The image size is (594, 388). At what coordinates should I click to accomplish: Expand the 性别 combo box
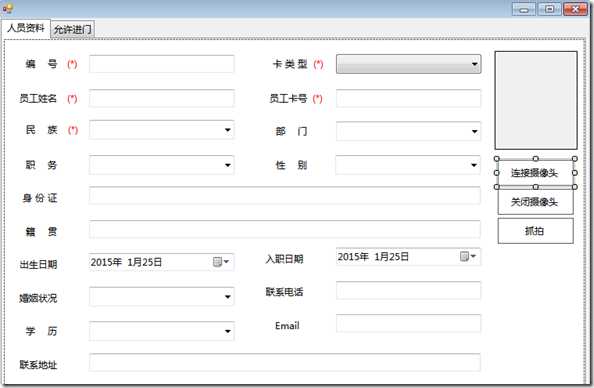coord(408,165)
